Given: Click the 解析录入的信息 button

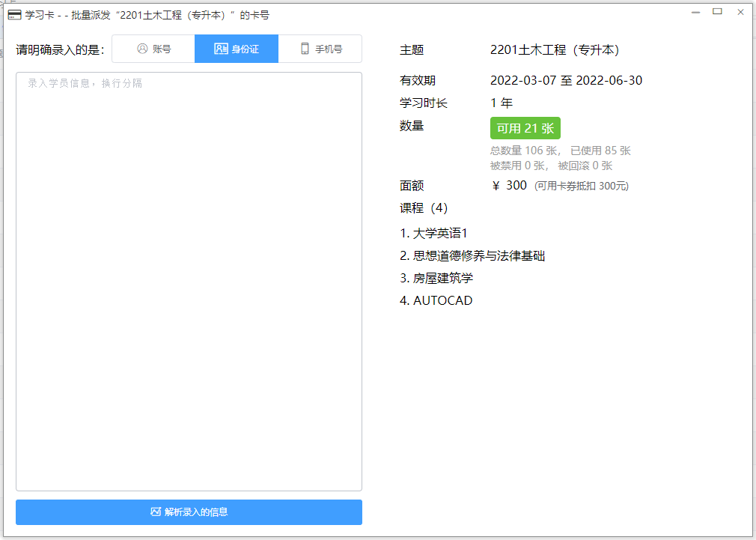Looking at the screenshot, I should 189,512.
